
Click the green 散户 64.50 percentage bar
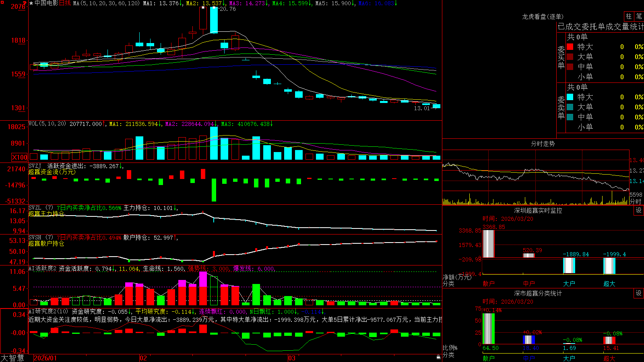488,329
